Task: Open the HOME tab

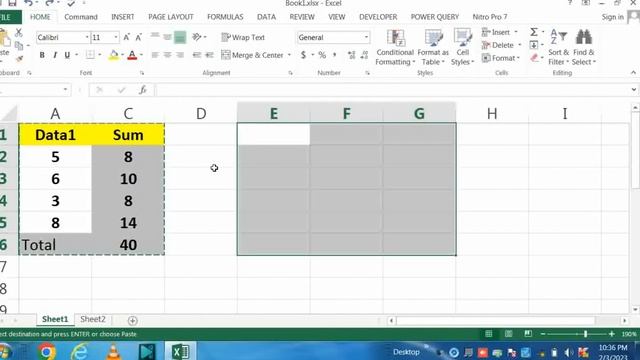Action: 40,17
